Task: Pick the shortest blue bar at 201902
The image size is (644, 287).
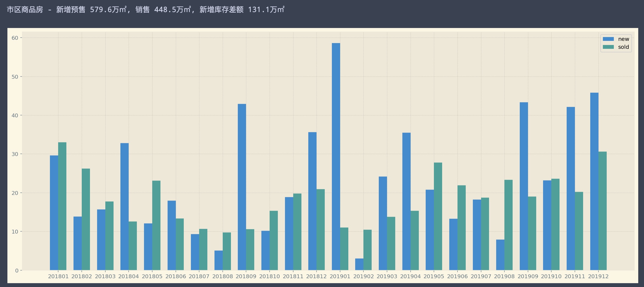Action: pos(359,264)
